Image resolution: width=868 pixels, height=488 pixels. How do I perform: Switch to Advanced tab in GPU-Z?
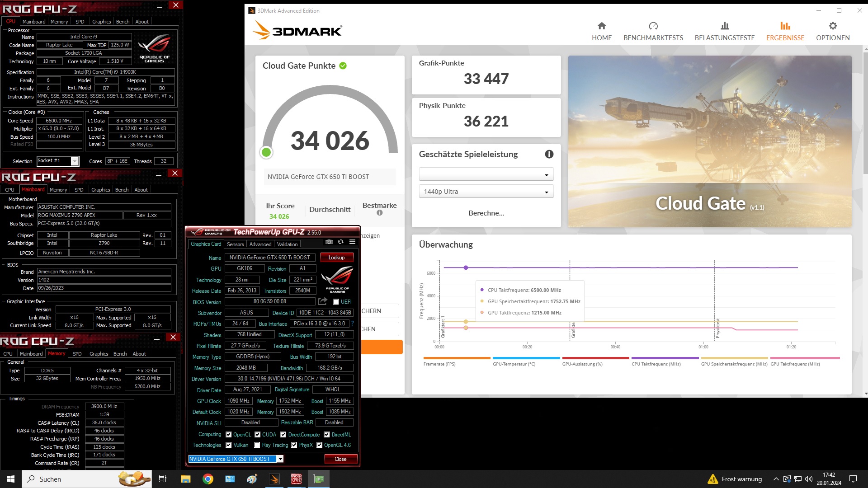(260, 244)
